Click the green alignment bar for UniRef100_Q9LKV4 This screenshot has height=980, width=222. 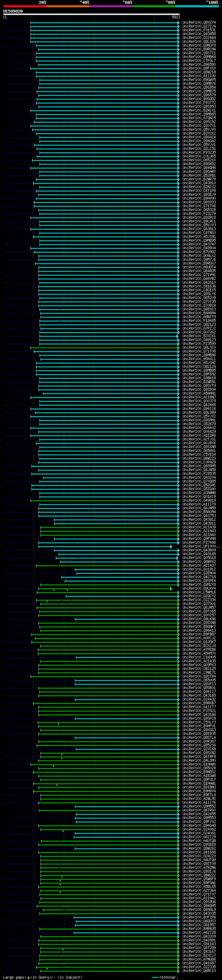(105, 589)
